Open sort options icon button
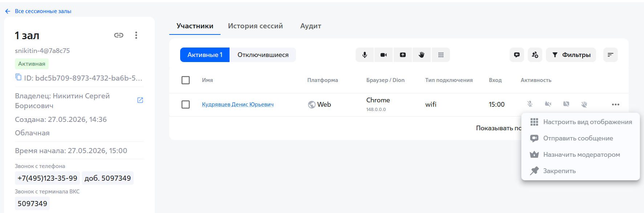 tap(611, 55)
